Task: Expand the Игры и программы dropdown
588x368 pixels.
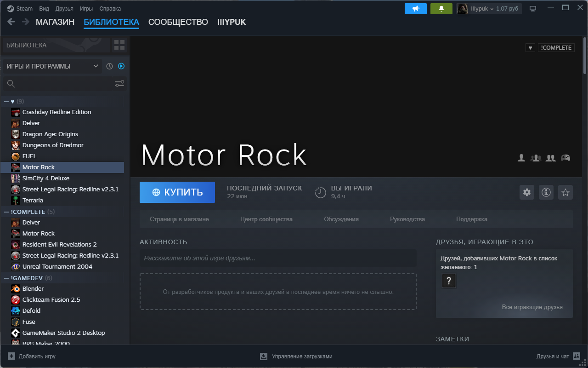Action: point(96,66)
